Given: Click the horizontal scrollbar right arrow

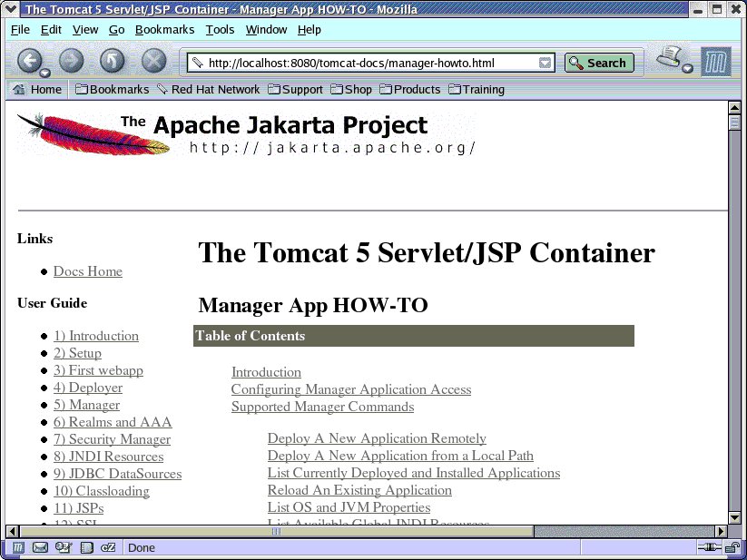Looking at the screenshot, I should click(x=722, y=531).
